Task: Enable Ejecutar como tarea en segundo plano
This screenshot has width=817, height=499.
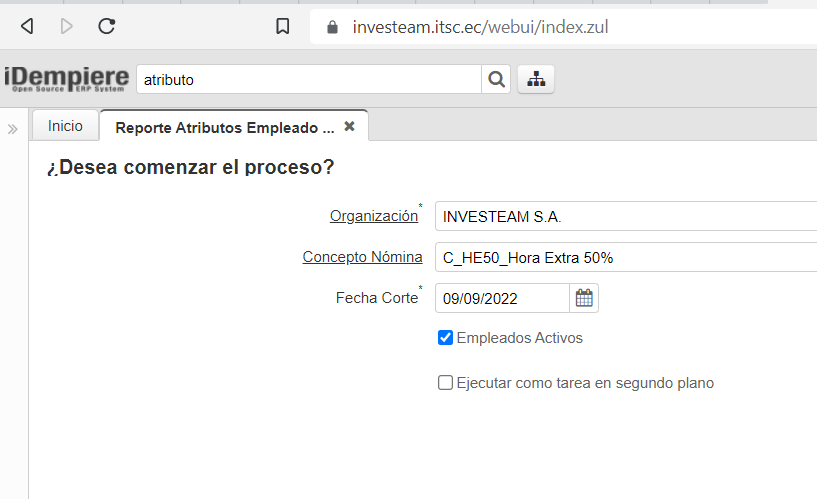Action: coord(446,383)
